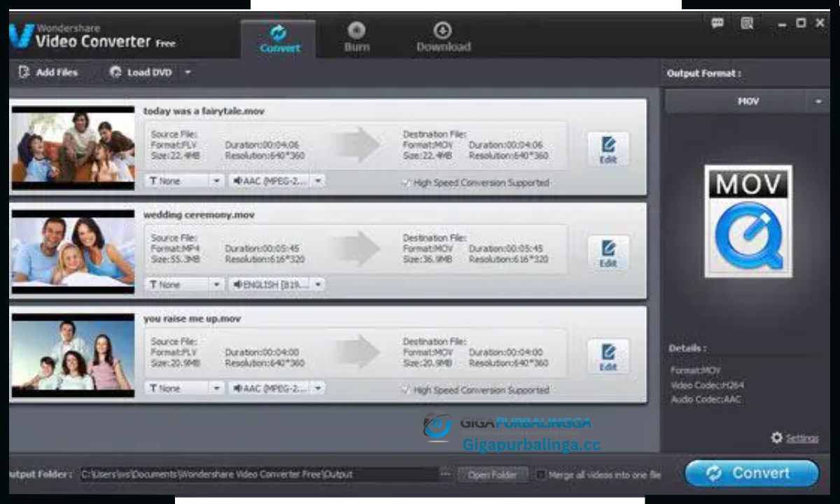Screen dimensions: 840x504
Task: Edit the today was a fairytale.mov video
Action: coord(608,150)
